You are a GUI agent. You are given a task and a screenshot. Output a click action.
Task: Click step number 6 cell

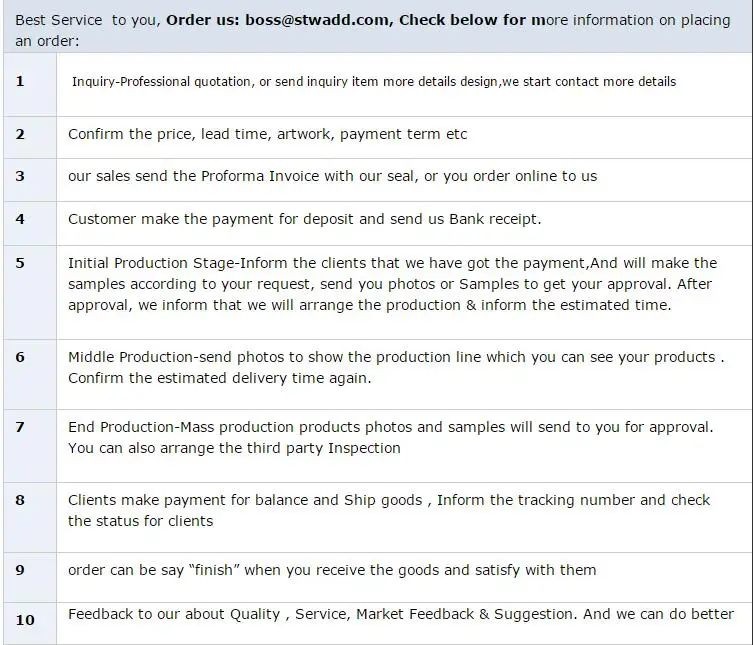(x=30, y=375)
